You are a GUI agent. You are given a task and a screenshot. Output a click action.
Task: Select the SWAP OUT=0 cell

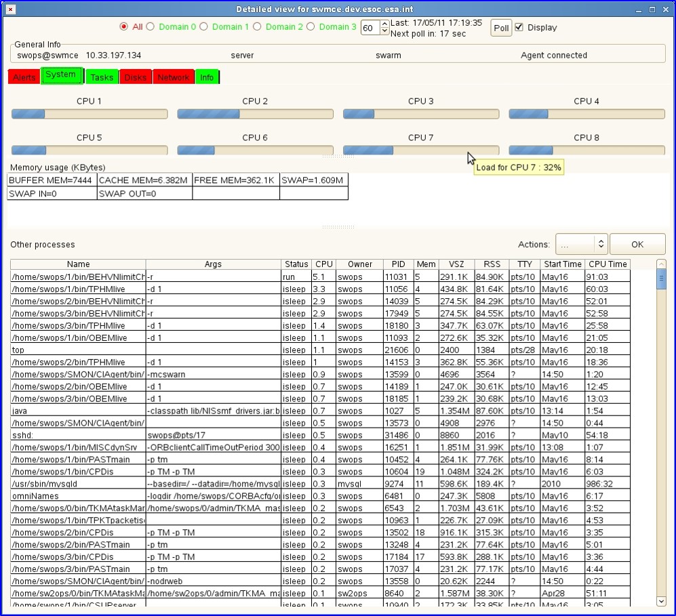144,193
